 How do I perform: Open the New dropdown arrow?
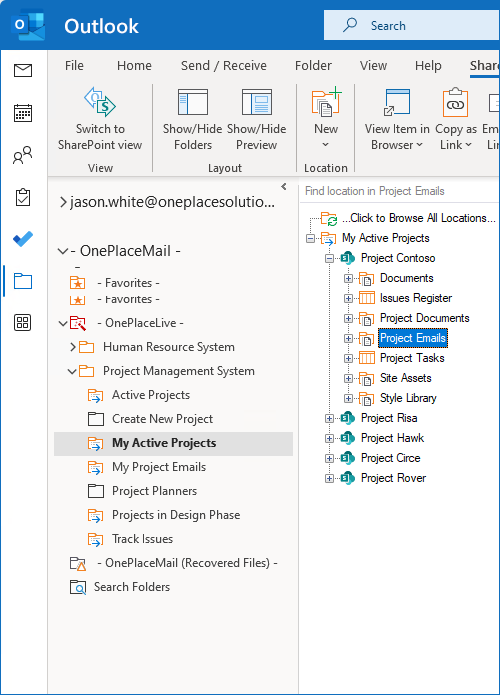(325, 145)
